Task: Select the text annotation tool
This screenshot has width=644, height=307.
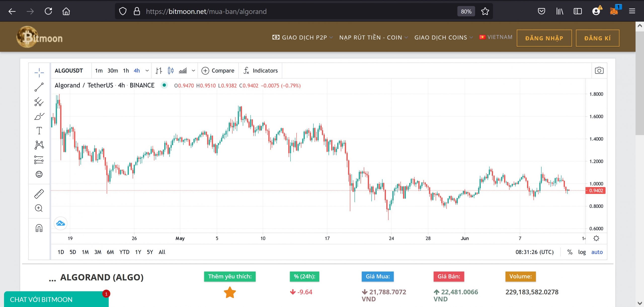Action: [39, 131]
